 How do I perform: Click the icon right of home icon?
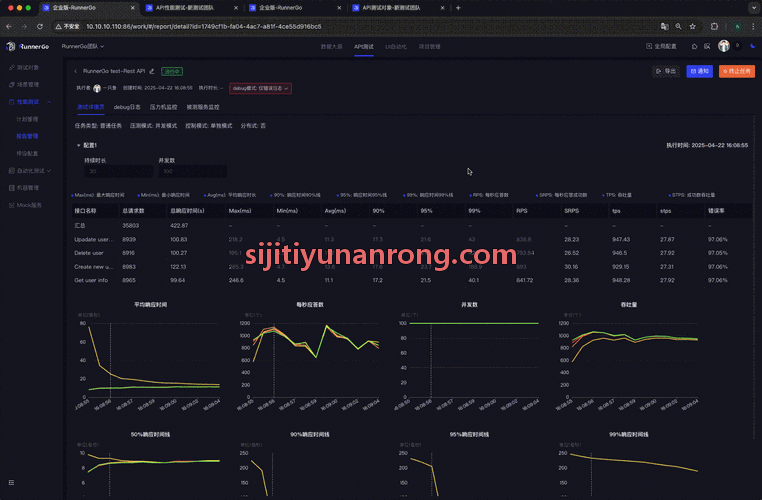point(707,47)
